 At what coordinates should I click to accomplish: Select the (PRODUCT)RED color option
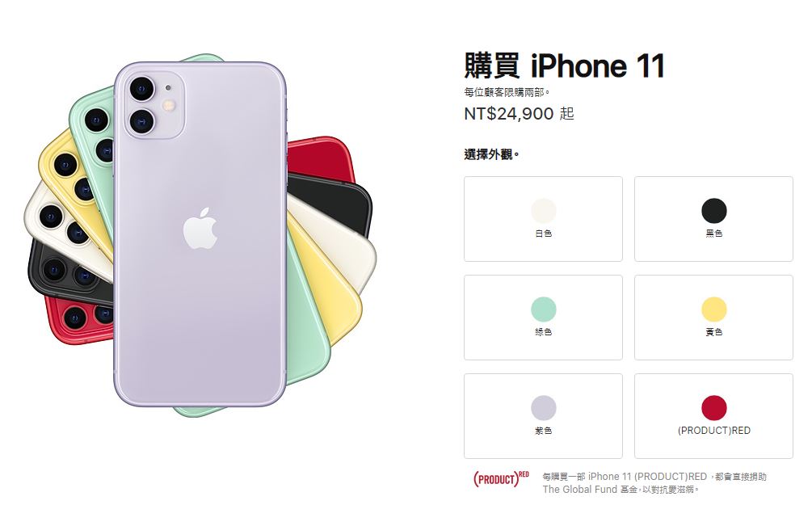click(713, 416)
